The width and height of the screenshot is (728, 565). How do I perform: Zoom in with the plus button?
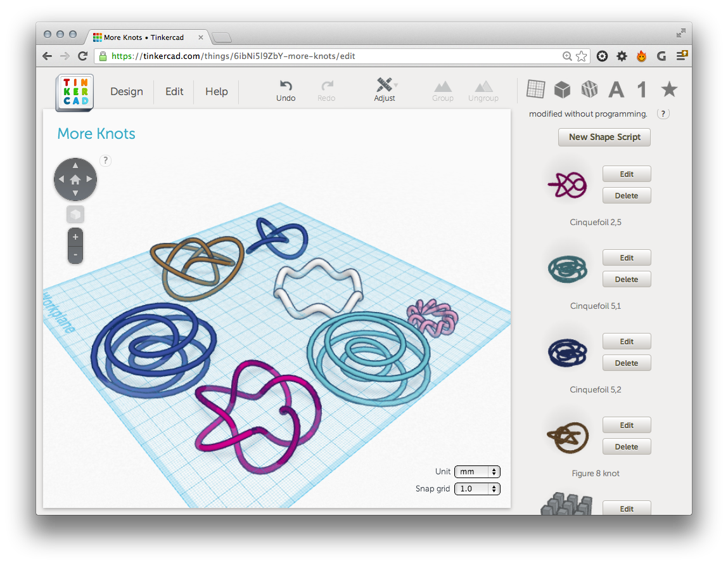(x=75, y=237)
